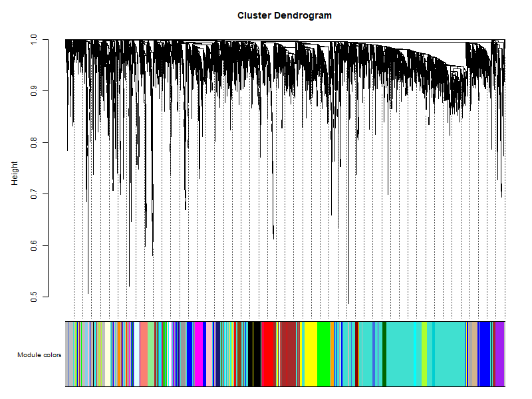Choose the brown module color band
This screenshot has height=399, width=532.
[289, 354]
